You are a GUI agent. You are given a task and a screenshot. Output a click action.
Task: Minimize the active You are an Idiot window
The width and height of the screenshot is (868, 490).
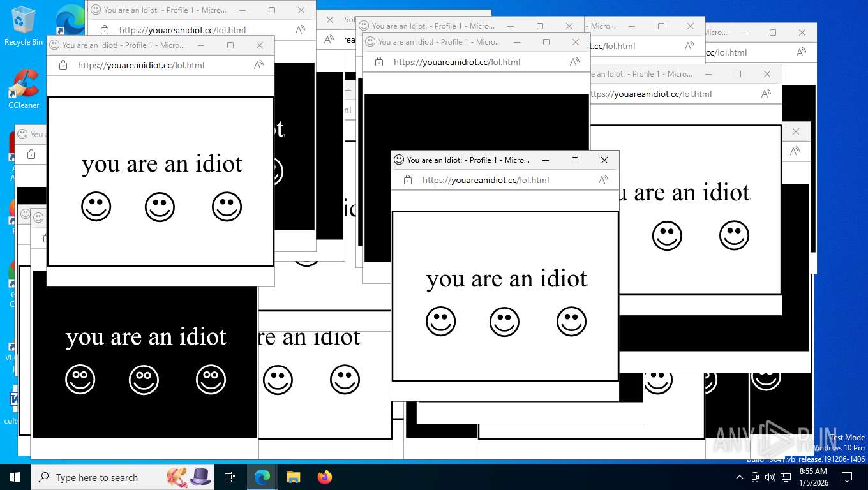[546, 160]
